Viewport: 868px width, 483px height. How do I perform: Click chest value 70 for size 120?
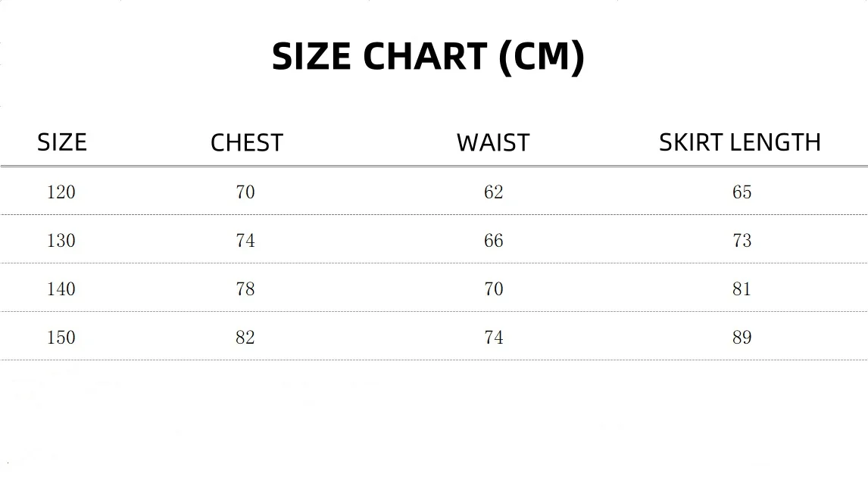[245, 192]
